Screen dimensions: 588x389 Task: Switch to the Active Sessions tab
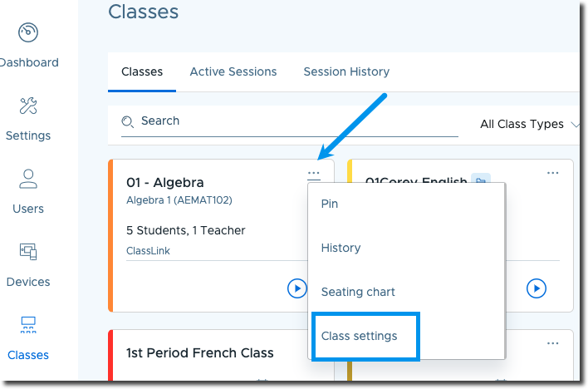click(x=233, y=71)
